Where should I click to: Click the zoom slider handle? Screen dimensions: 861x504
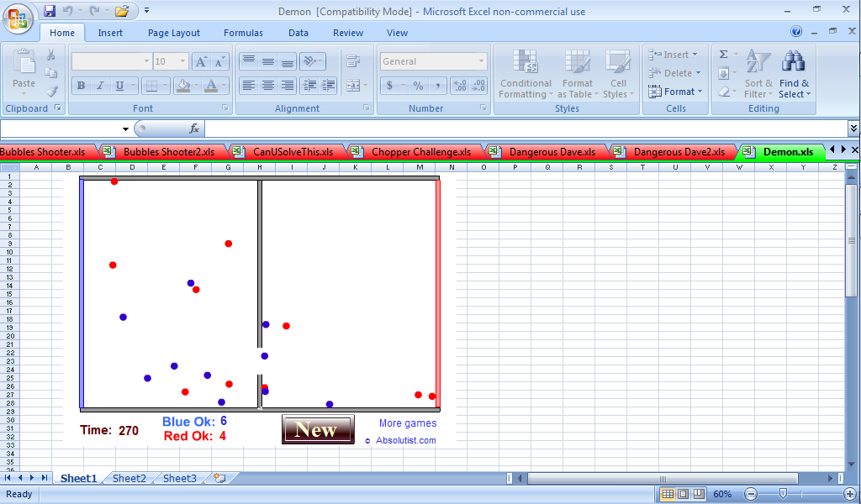pos(783,494)
